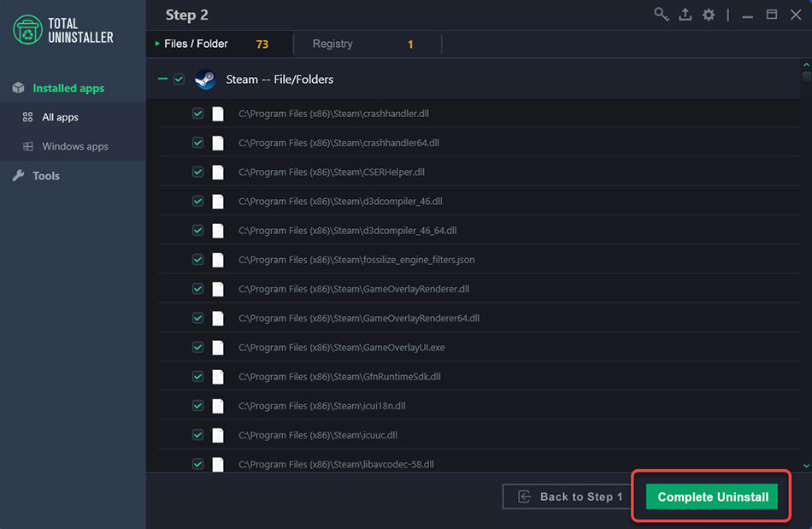Toggle icuuc.dll checkbox
The width and height of the screenshot is (812, 529).
[197, 435]
